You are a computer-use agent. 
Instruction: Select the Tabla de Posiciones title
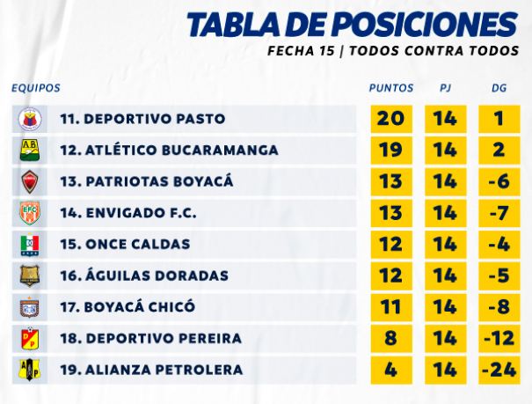(352, 24)
